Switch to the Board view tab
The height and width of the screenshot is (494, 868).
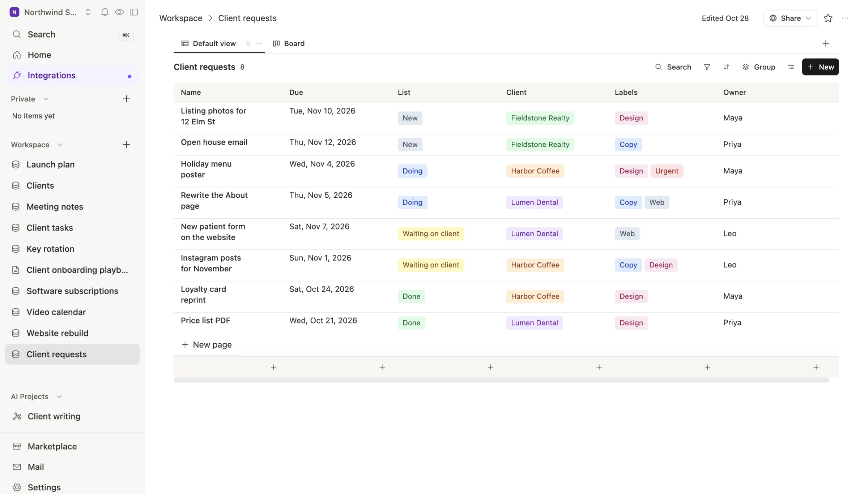click(x=289, y=44)
